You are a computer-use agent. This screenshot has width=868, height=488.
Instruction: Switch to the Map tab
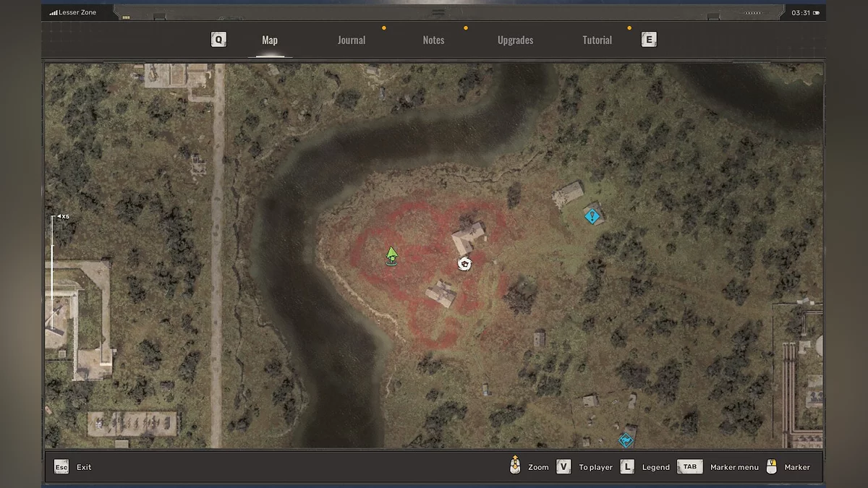click(270, 40)
